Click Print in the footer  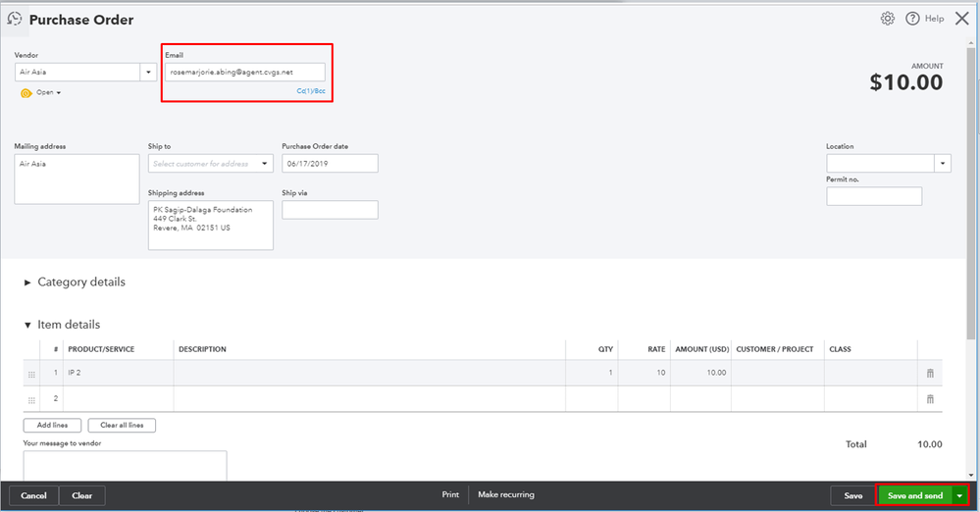coord(450,494)
